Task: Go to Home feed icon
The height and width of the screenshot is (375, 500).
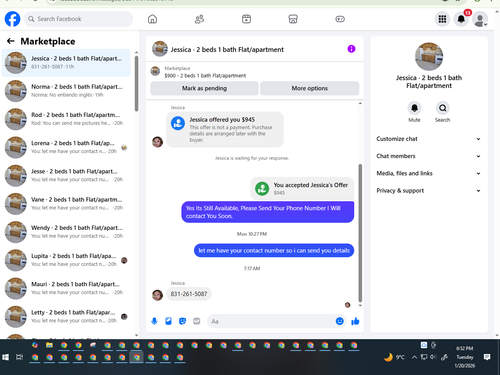Action: tap(152, 19)
